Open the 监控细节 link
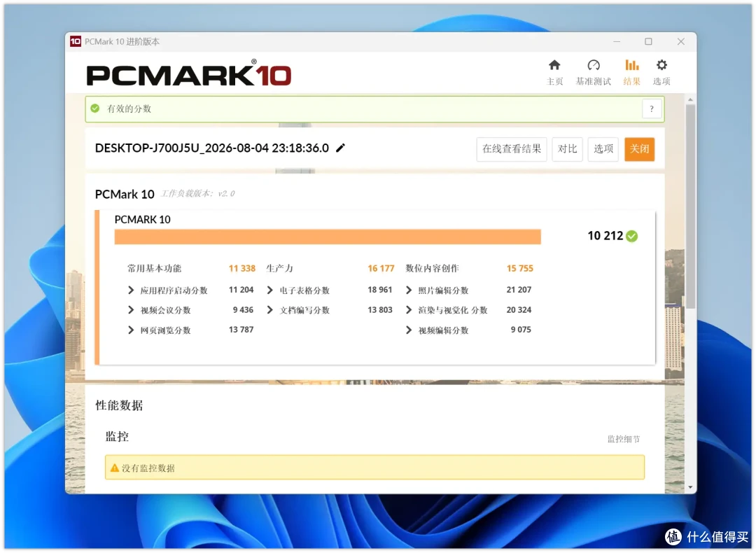The height and width of the screenshot is (553, 756). coord(624,439)
